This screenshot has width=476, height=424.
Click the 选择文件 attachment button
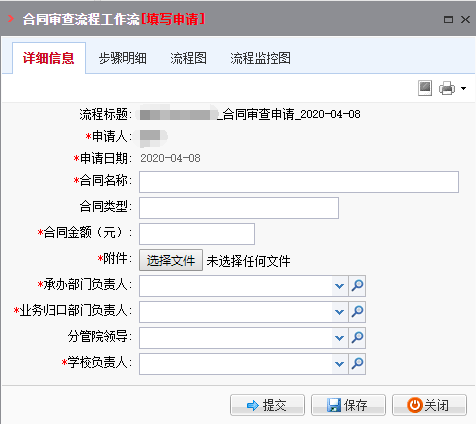click(171, 260)
